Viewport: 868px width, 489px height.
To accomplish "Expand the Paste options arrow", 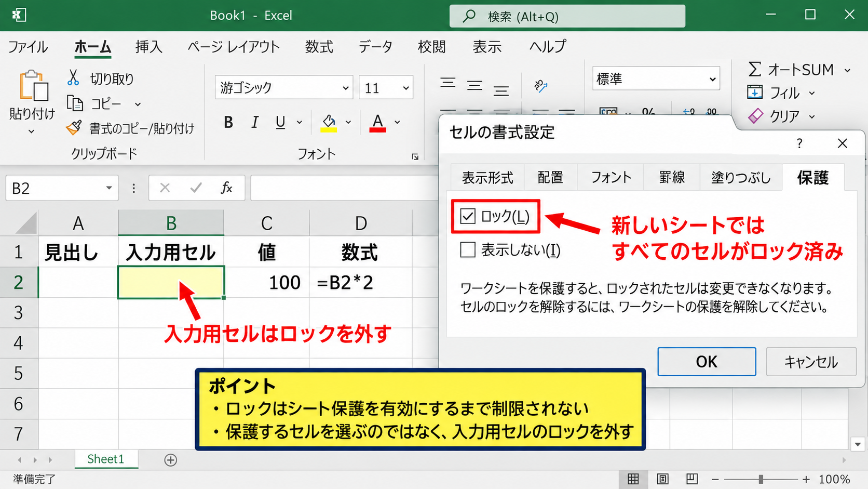I will point(31,132).
